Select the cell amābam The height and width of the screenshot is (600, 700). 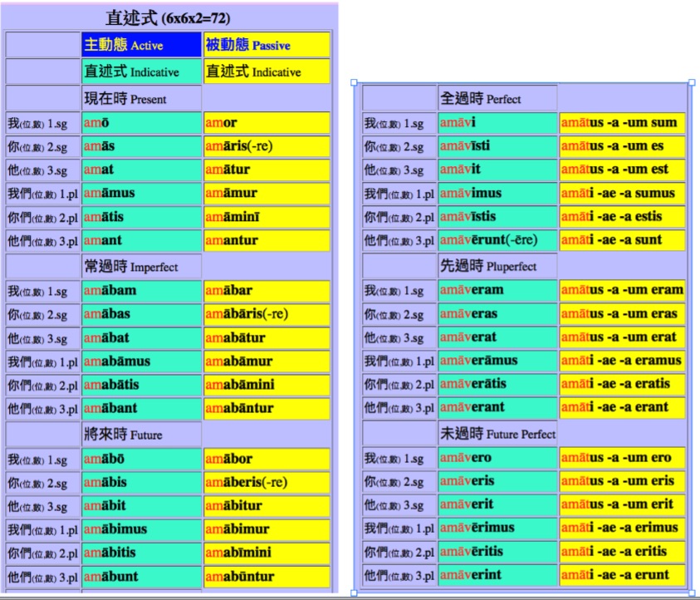[x=141, y=291]
